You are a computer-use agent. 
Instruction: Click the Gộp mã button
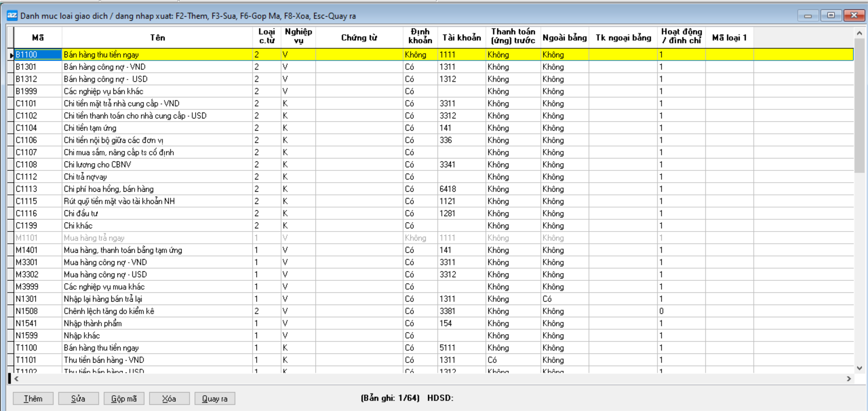click(x=124, y=398)
